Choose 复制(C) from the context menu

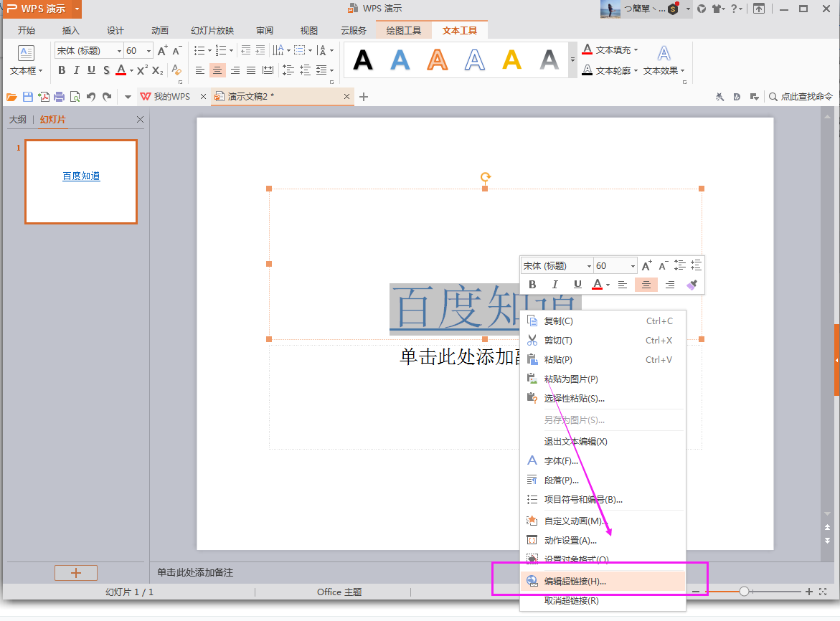point(603,321)
